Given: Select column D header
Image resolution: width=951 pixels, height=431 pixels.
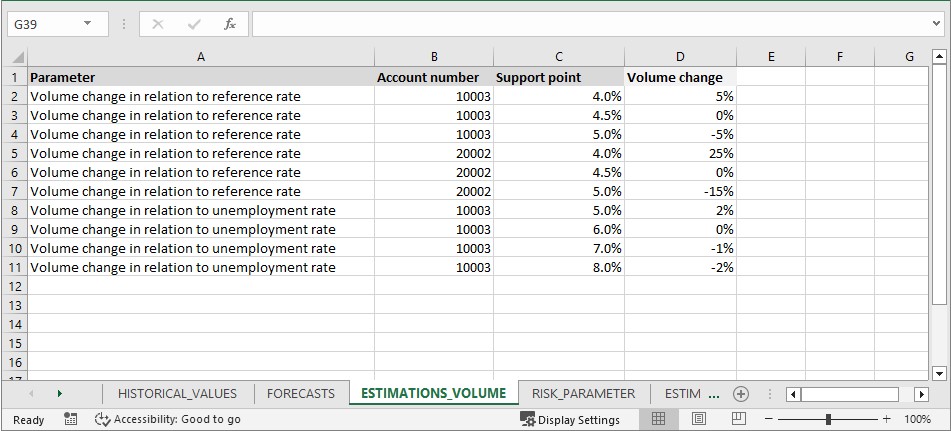Looking at the screenshot, I should (x=680, y=57).
